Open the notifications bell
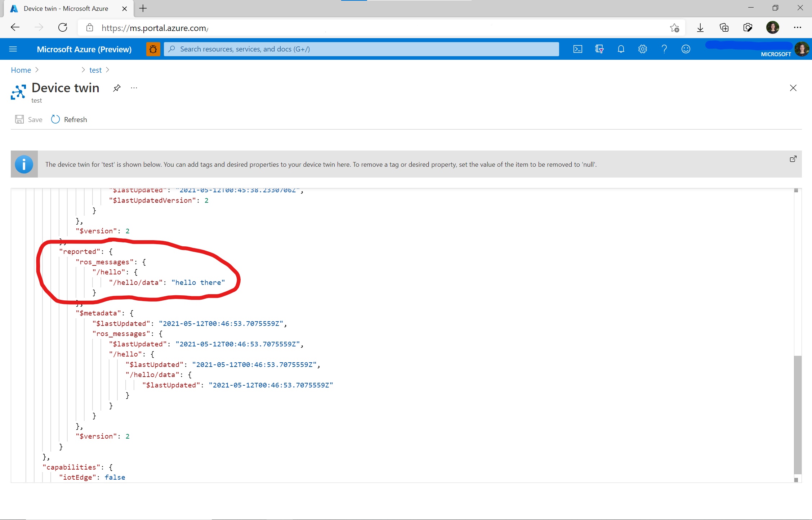The width and height of the screenshot is (812, 520). 621,49
